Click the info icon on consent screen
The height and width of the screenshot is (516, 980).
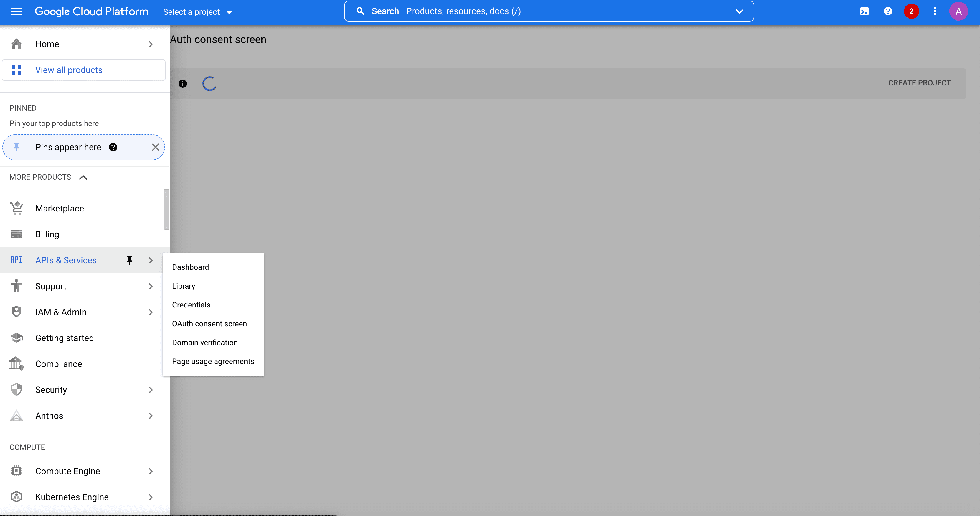click(x=182, y=83)
